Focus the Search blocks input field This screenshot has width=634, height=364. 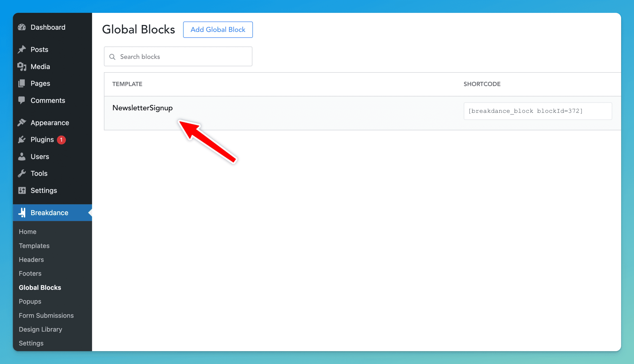[x=178, y=56]
